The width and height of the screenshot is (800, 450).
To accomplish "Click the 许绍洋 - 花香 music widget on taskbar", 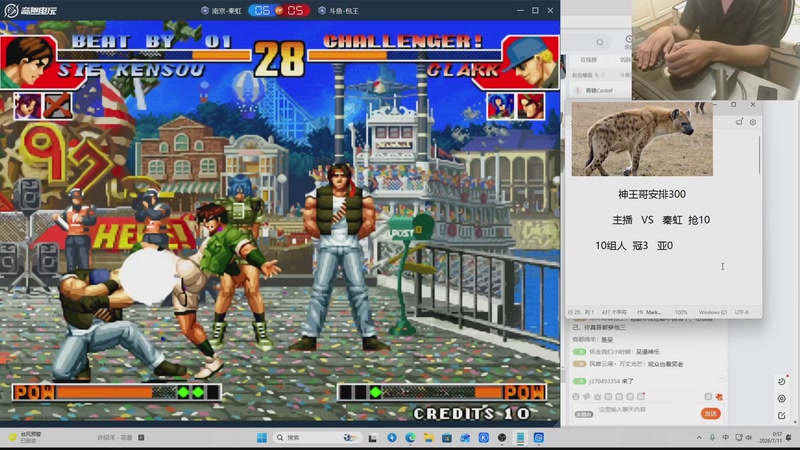I will 120,438.
